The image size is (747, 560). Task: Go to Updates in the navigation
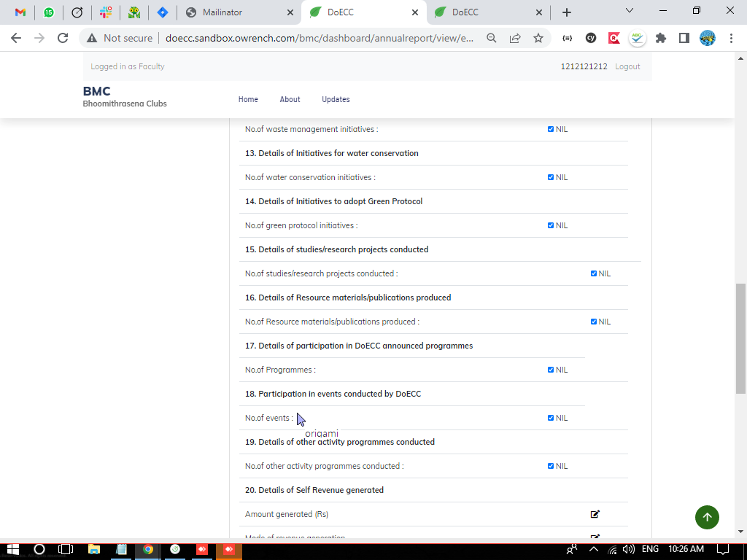[336, 99]
